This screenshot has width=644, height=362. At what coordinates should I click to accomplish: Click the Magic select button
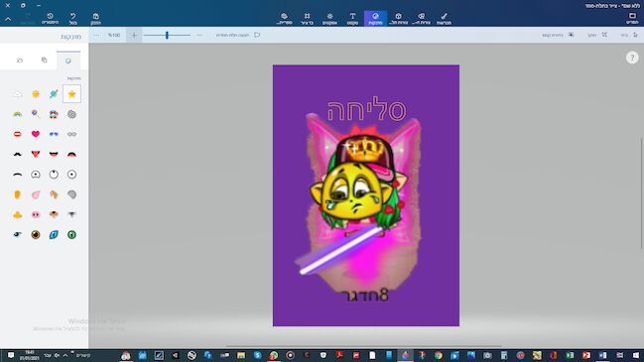[x=558, y=35]
